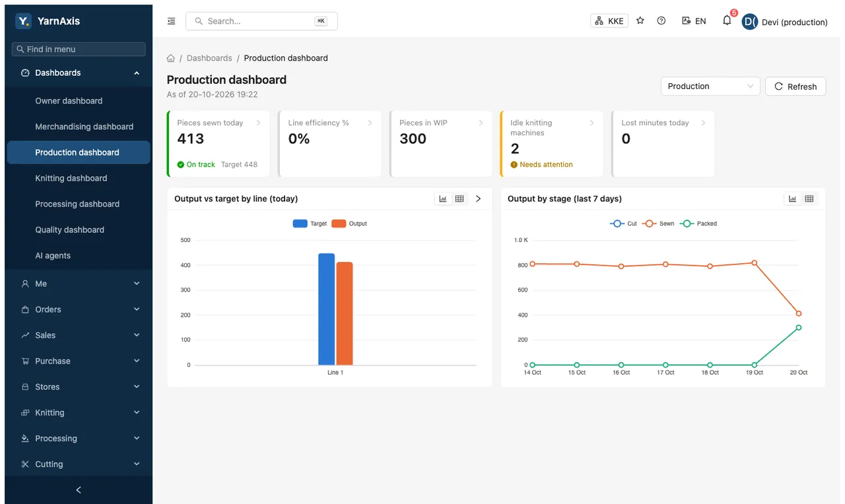
Task: Change language via the EN icon
Action: coord(694,21)
